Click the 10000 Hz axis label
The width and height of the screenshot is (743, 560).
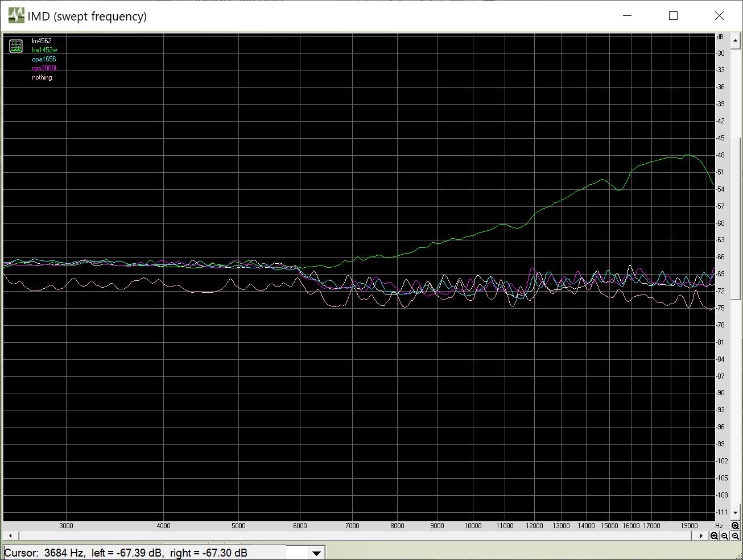(473, 526)
